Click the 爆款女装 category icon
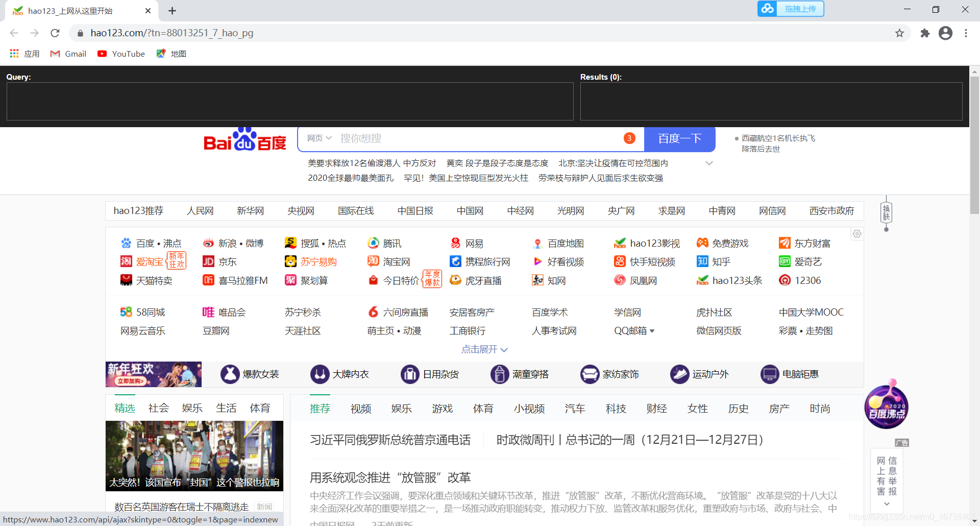Image resolution: width=980 pixels, height=526 pixels. (x=230, y=374)
